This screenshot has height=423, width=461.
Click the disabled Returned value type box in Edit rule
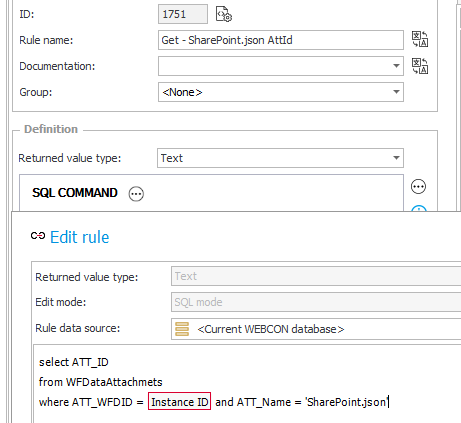click(x=316, y=276)
